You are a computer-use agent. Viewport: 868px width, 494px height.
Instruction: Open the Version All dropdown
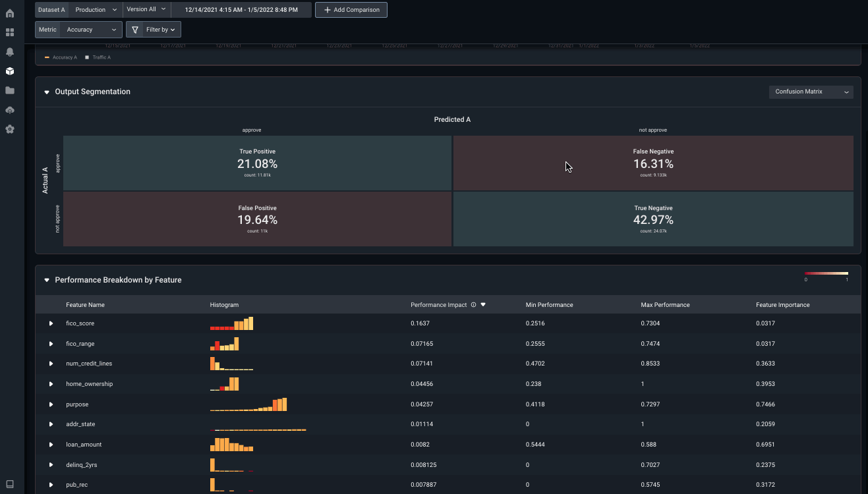(x=146, y=10)
